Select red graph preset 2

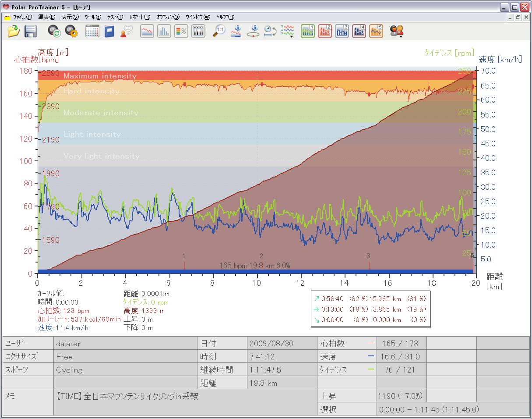coord(325,31)
